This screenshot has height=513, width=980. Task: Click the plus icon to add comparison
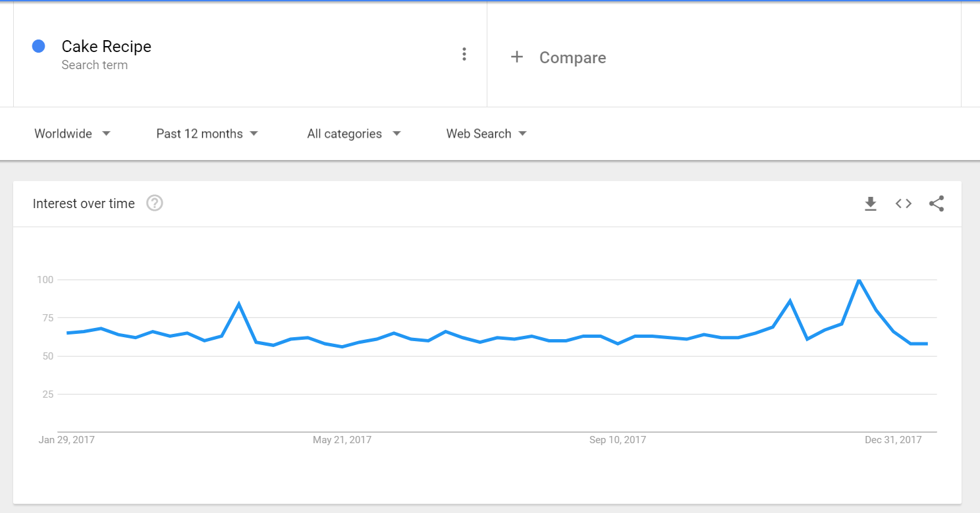(x=517, y=57)
